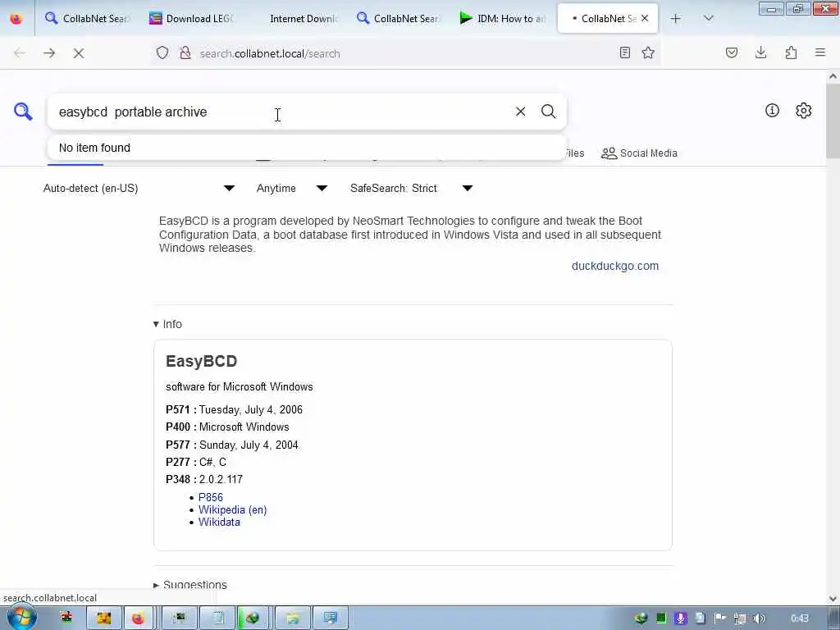Open the P856 link
Screen dimensions: 840x630
point(211,497)
